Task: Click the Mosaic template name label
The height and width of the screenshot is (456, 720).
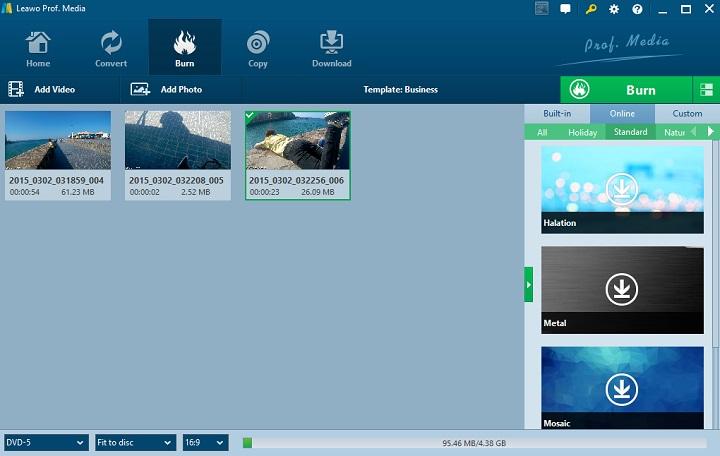Action: [x=557, y=423]
